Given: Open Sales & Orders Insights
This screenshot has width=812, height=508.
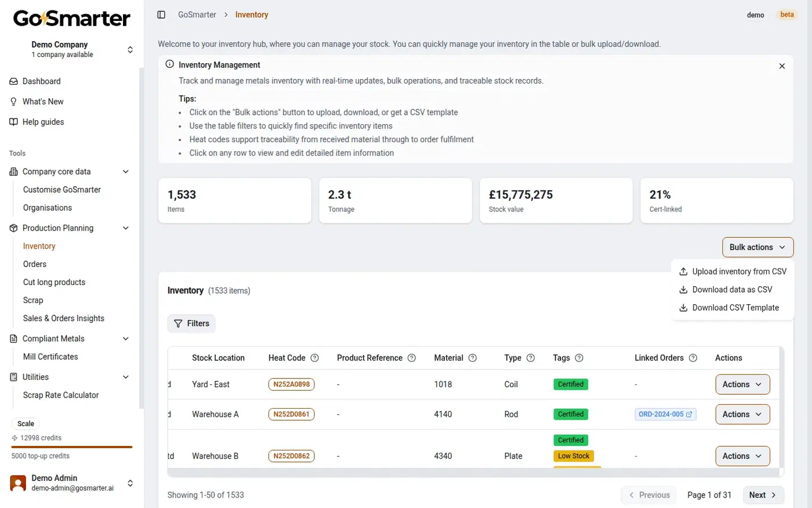Looking at the screenshot, I should (x=64, y=318).
